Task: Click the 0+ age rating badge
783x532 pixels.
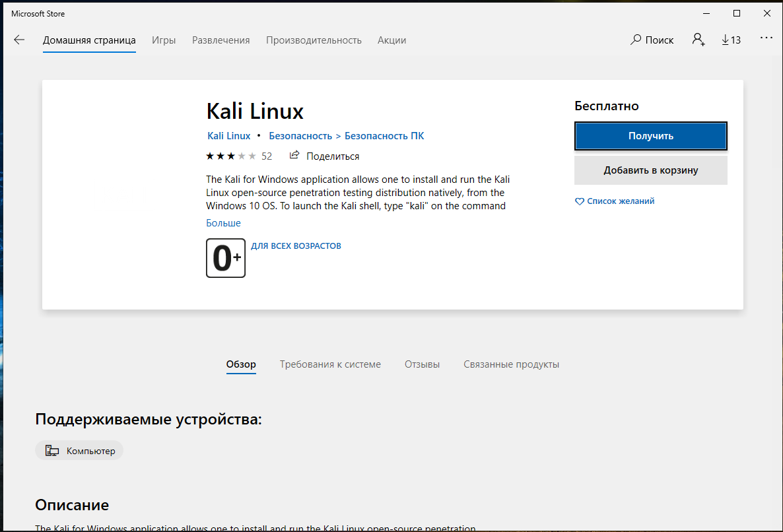Action: pyautogui.click(x=226, y=258)
